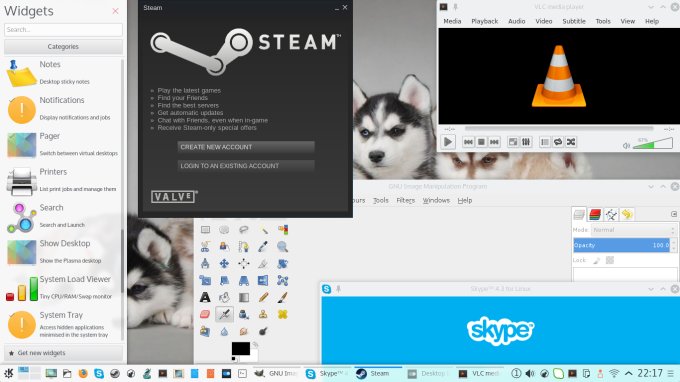Image resolution: width=680 pixels, height=382 pixels.
Task: Toggle lock alpha channel in GIMP layers
Action: 610,260
